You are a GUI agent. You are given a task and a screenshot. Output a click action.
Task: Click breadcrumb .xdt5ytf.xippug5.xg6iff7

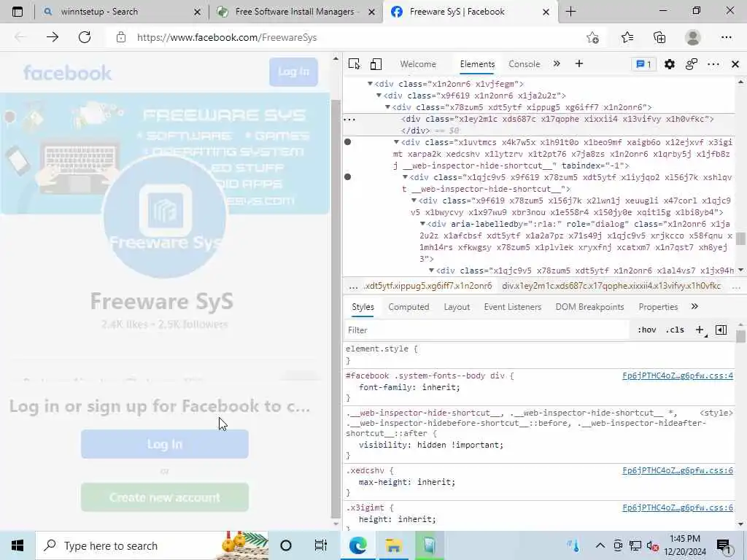click(427, 286)
